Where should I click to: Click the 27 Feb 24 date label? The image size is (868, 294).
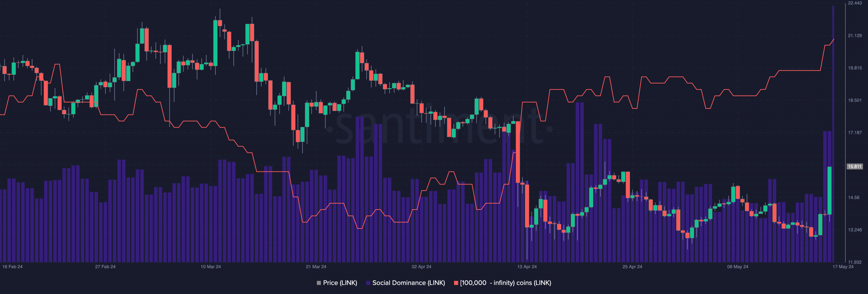point(105,267)
